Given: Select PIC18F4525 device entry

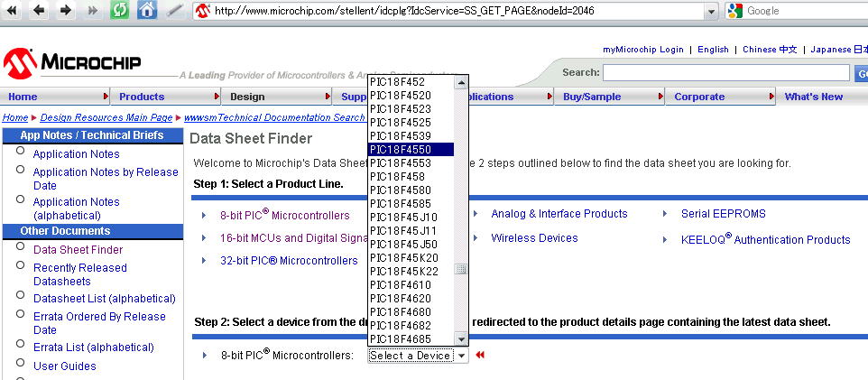Looking at the screenshot, I should (x=411, y=123).
